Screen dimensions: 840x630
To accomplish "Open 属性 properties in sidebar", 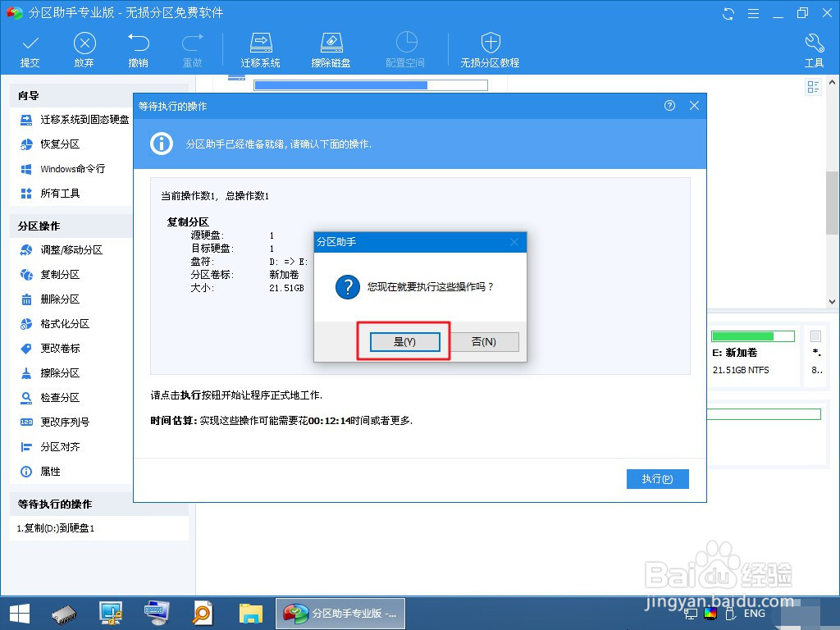I will tap(40, 472).
